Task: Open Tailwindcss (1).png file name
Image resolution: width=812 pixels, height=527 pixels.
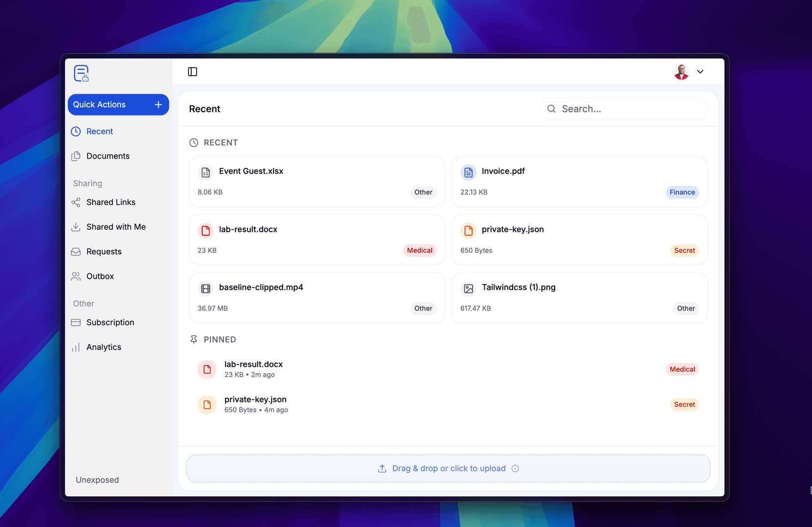Action: (519, 287)
